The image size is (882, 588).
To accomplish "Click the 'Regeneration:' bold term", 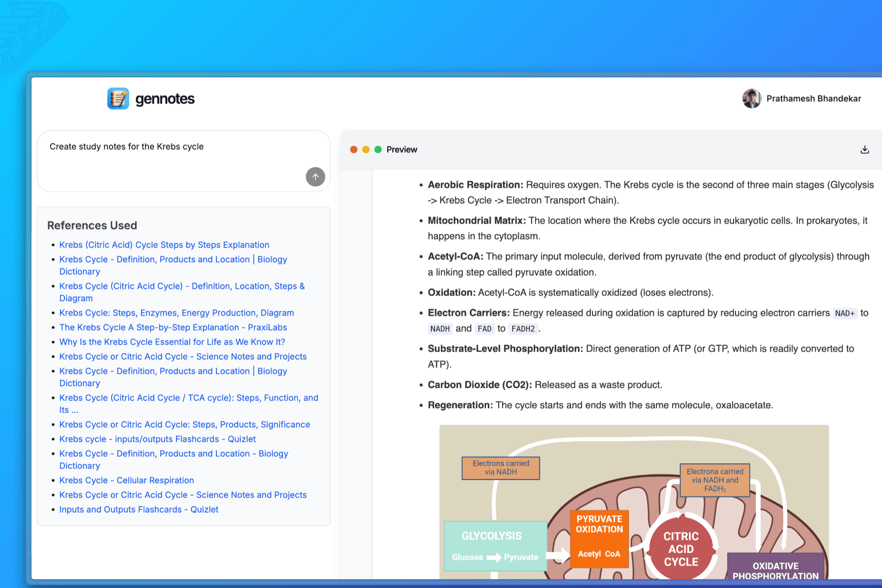I will point(460,406).
